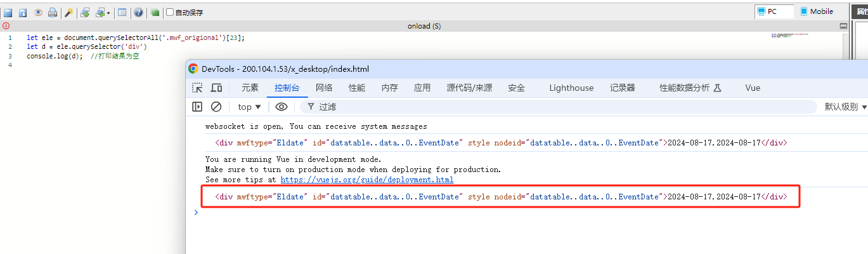Click the eye preview icon in toolbar

(38, 13)
